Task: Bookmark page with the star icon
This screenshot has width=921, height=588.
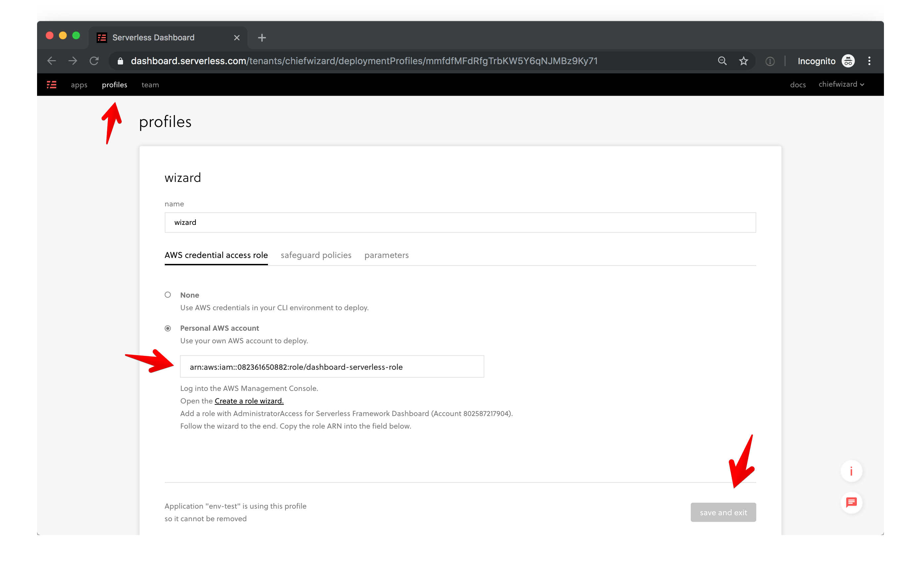Action: point(743,61)
